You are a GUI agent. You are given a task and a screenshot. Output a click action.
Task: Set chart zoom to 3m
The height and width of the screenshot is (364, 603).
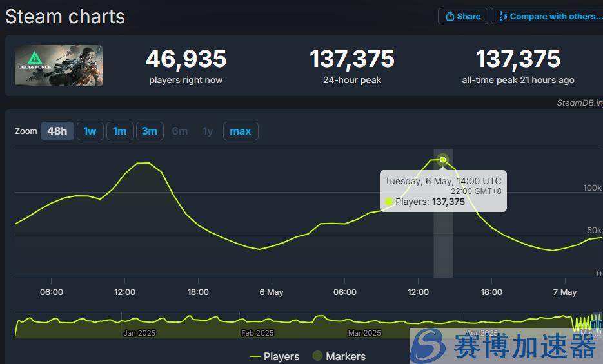(x=150, y=131)
